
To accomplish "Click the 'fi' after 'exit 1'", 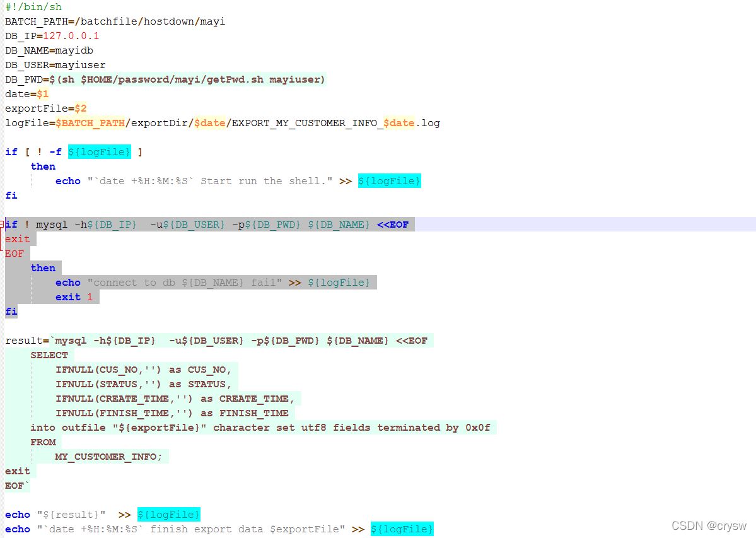I will (x=11, y=312).
